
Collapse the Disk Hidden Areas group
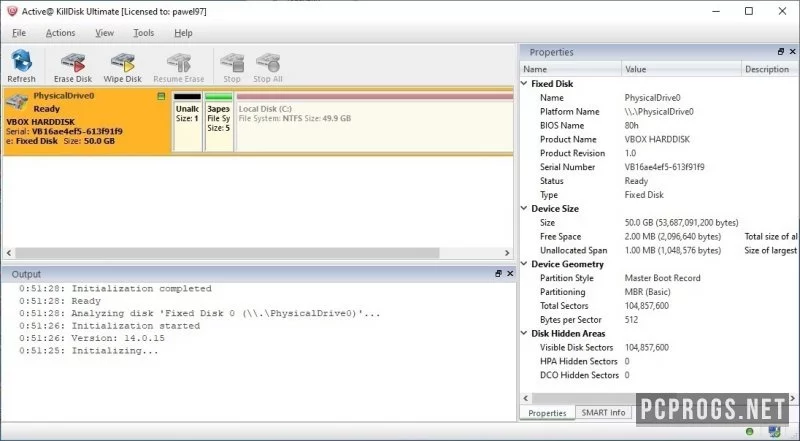(524, 333)
